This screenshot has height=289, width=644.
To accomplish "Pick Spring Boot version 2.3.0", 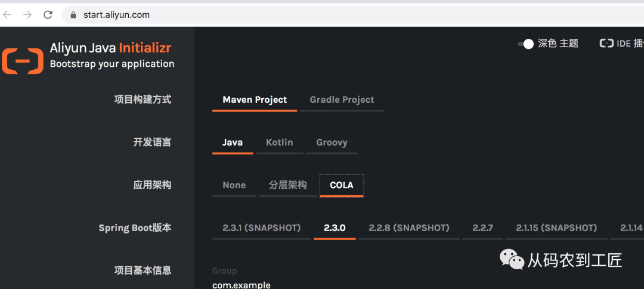I will point(335,228).
